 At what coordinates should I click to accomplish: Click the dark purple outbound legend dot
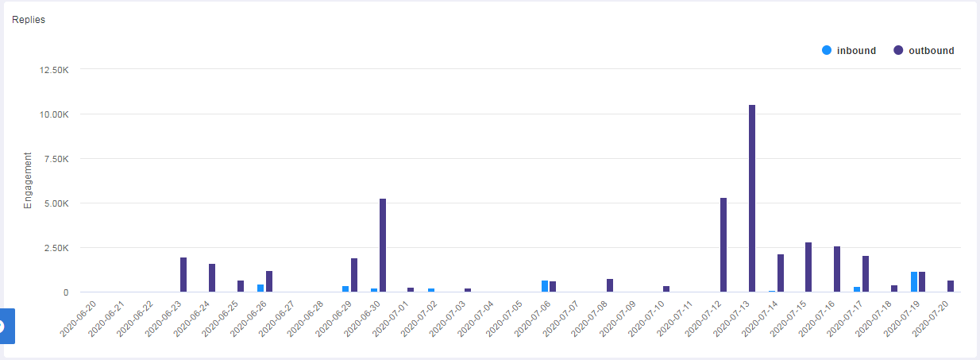click(898, 51)
